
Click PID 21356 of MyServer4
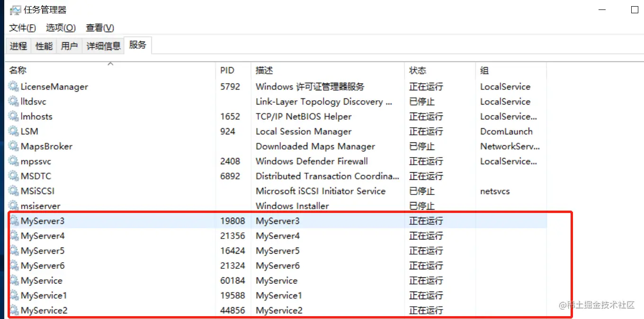tap(233, 236)
